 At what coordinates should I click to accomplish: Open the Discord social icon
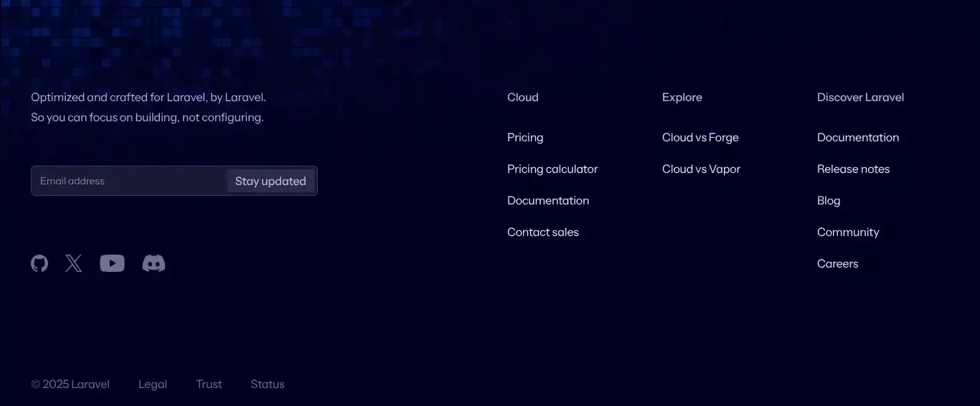click(x=154, y=263)
